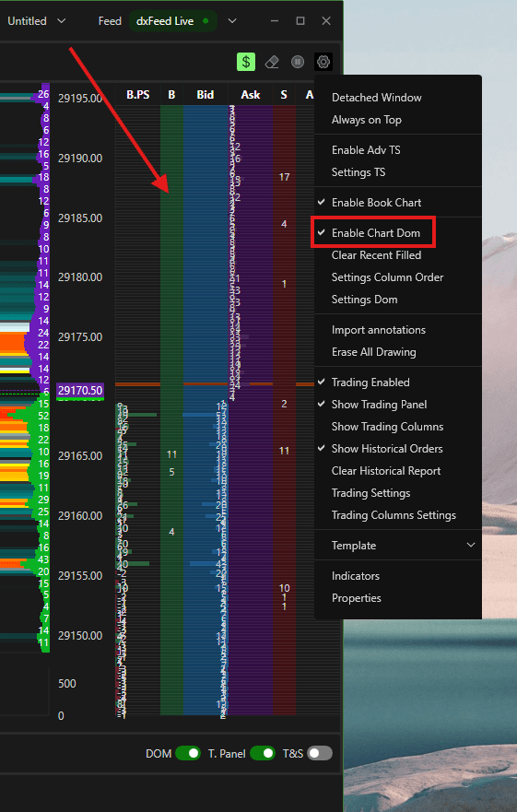Uncheck Enable Book Chart
This screenshot has width=517, height=812.
(398, 203)
